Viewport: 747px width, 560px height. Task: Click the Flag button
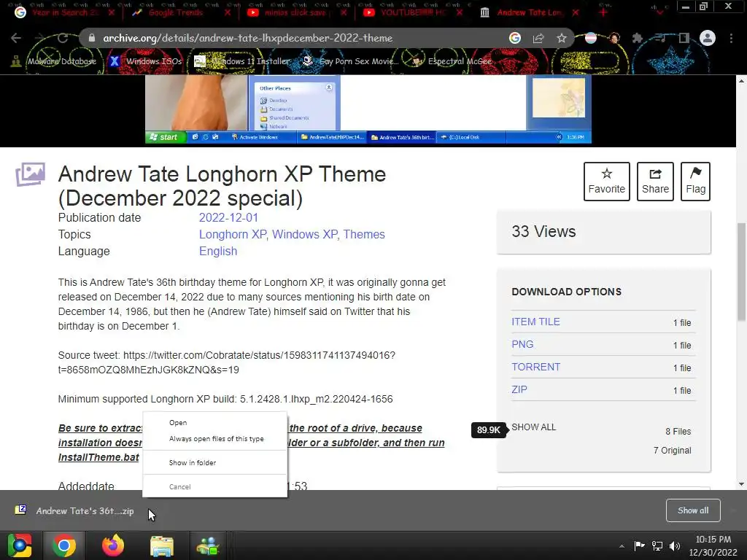pyautogui.click(x=695, y=182)
